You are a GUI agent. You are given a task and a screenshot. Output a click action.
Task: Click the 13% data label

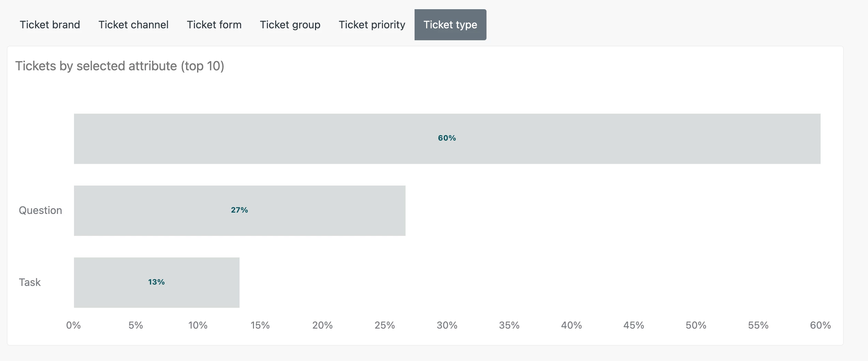point(156,282)
